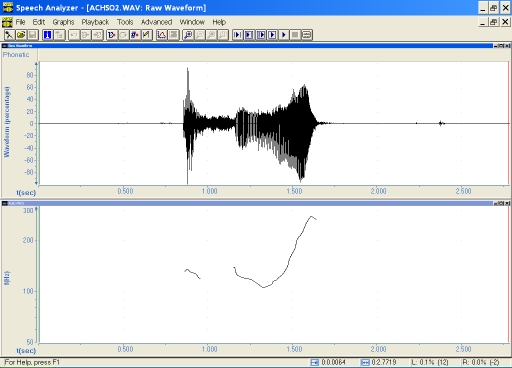This screenshot has width=512, height=368.
Task: Open the Edit menu
Action: pyautogui.click(x=39, y=22)
